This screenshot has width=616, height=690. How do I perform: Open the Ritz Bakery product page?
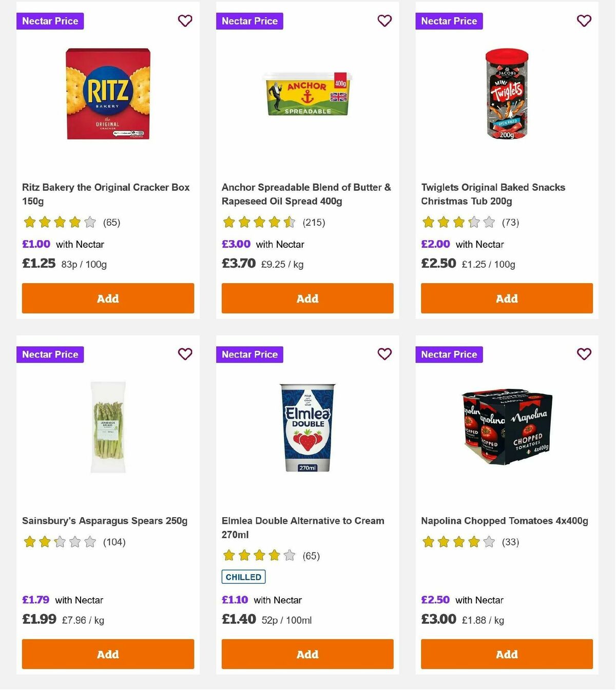(106, 194)
